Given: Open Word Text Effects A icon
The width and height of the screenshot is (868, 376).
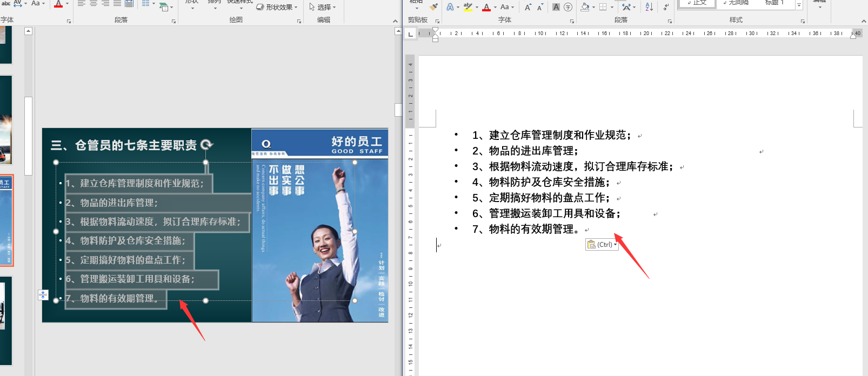Looking at the screenshot, I should pos(451,7).
